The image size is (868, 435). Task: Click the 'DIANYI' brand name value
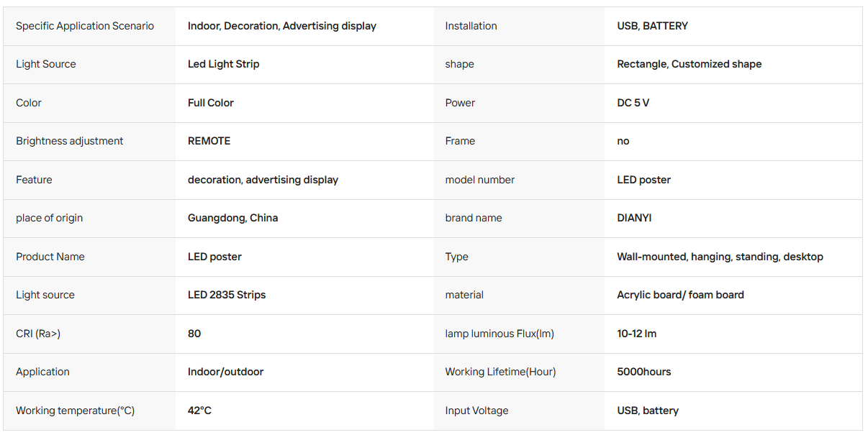coord(634,218)
